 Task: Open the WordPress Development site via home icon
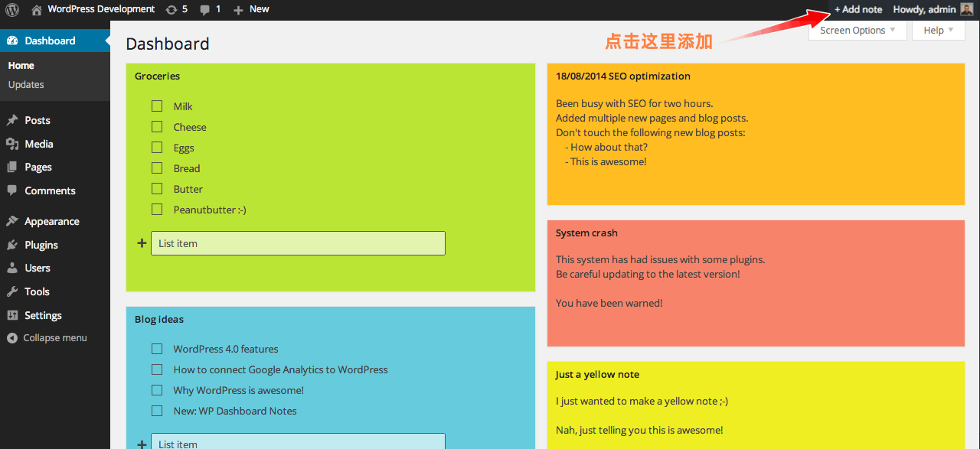(36, 9)
